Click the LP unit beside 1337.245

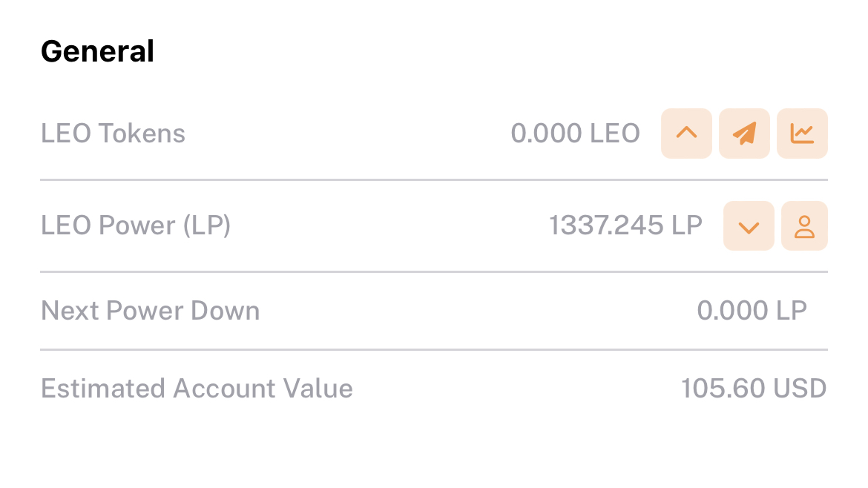coord(687,225)
